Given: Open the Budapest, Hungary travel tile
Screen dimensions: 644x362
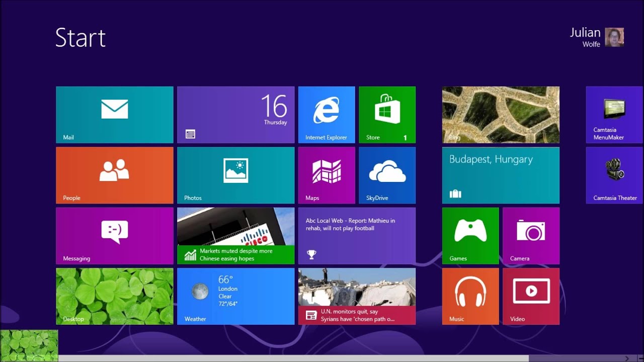Looking at the screenshot, I should point(501,175).
